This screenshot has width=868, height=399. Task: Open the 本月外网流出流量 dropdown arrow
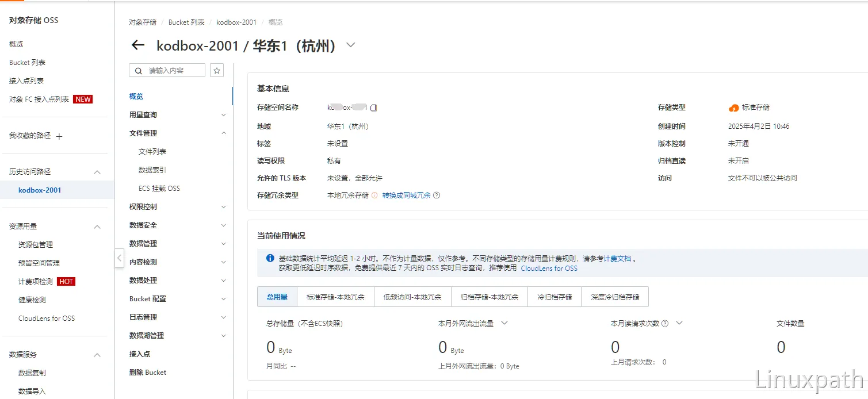[504, 323]
